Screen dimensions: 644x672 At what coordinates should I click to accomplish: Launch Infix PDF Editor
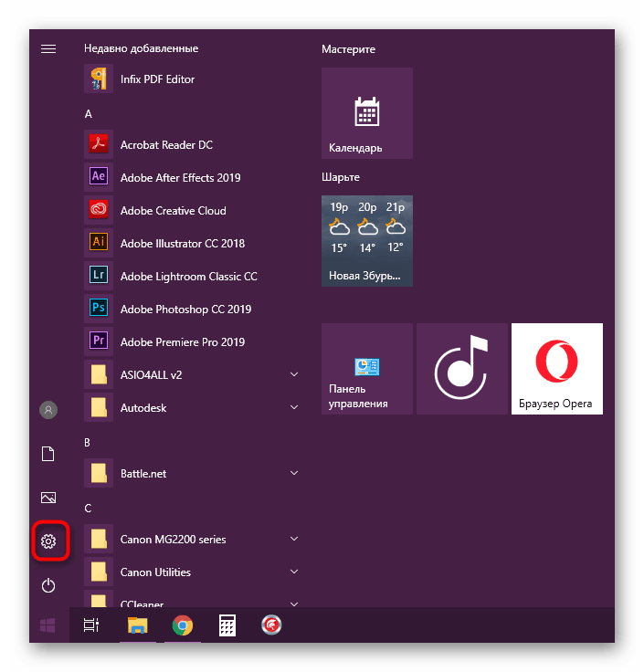pyautogui.click(x=192, y=79)
